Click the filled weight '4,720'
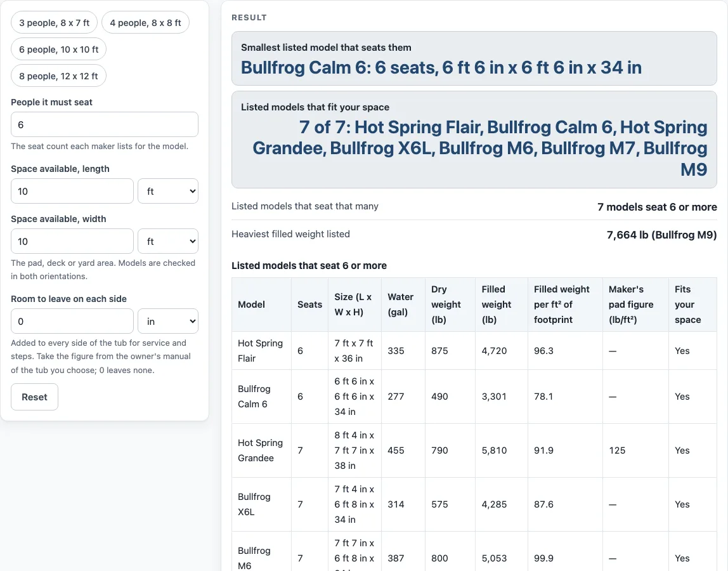The height and width of the screenshot is (571, 728). pos(494,351)
